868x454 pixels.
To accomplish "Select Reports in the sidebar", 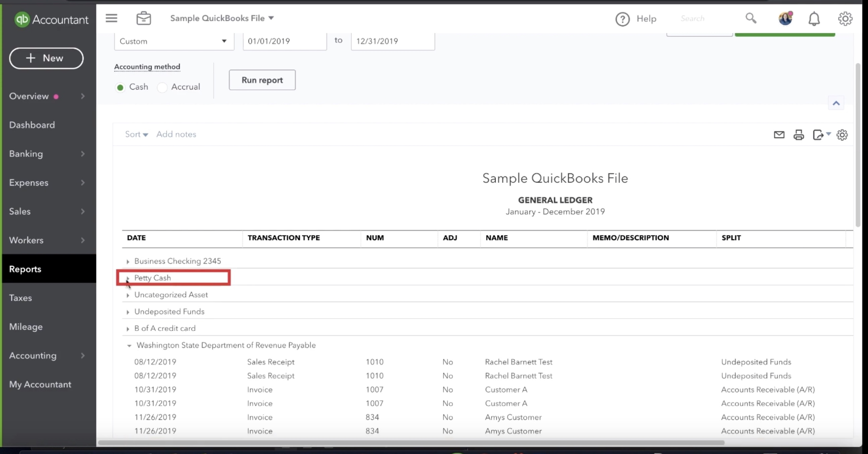I will 49,269.
